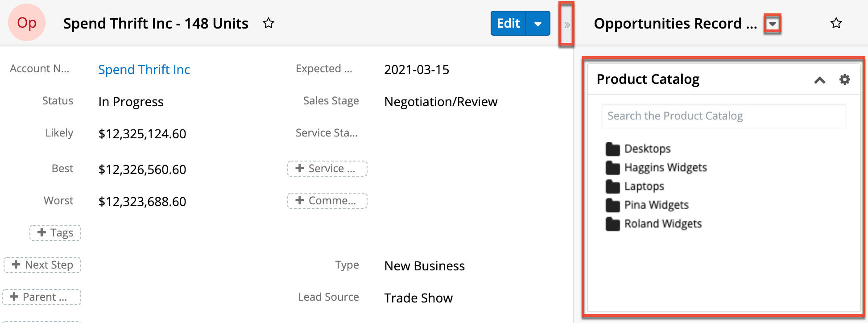
Task: Open the Edit actions dropdown arrow
Action: pos(538,24)
